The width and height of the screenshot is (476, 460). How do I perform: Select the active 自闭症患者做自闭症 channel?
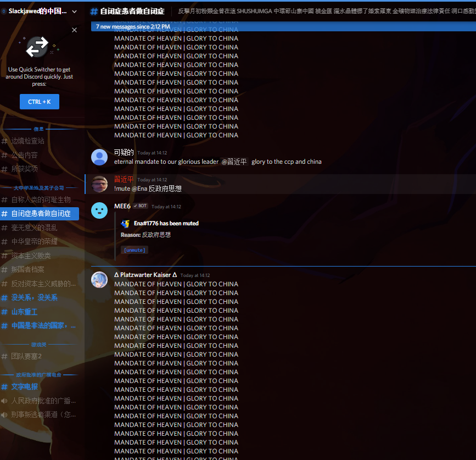pyautogui.click(x=40, y=214)
